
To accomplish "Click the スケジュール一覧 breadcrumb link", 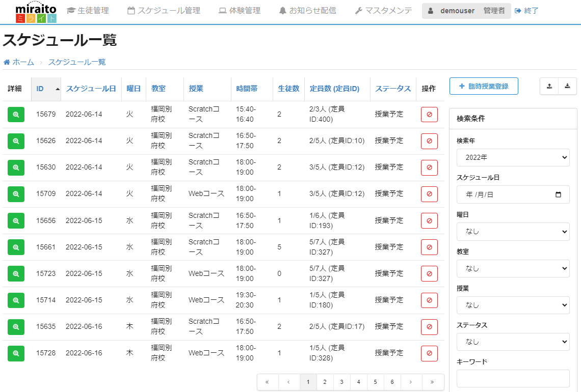I will pos(77,62).
